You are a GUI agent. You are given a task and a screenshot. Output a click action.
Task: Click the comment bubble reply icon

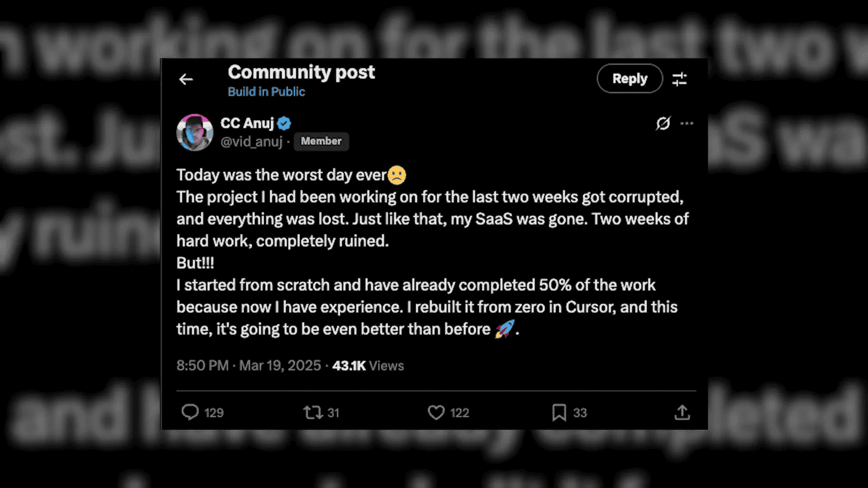click(190, 412)
